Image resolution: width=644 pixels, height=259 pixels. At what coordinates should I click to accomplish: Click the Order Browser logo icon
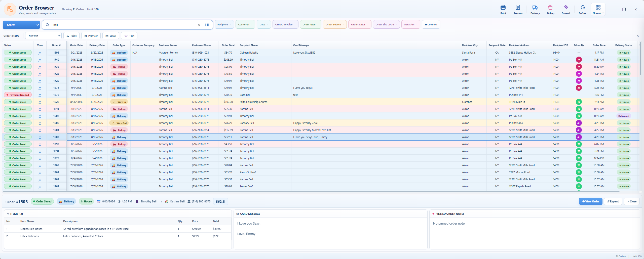10,10
